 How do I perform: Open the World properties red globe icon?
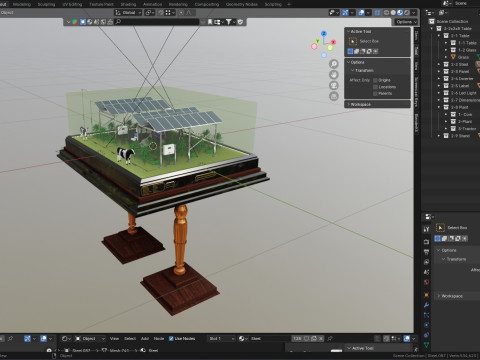click(x=426, y=282)
